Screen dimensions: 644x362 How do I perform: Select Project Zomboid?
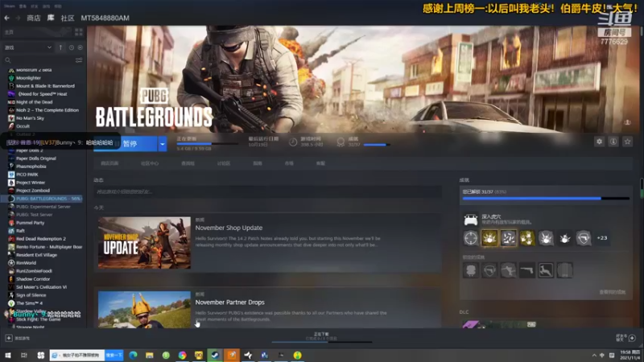click(33, 191)
